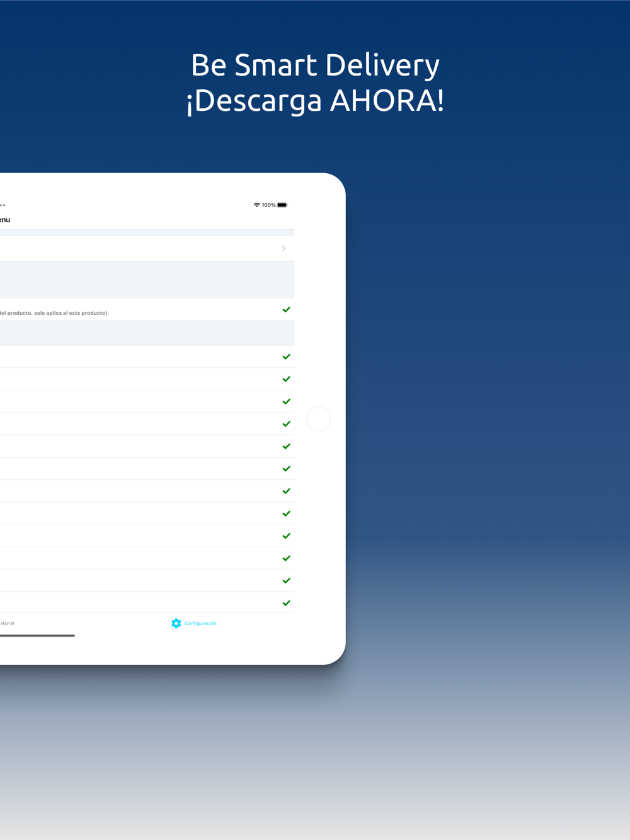The height and width of the screenshot is (840, 630).
Task: Toggle the checkmark directly above Configuración tab bar
Action: (287, 603)
